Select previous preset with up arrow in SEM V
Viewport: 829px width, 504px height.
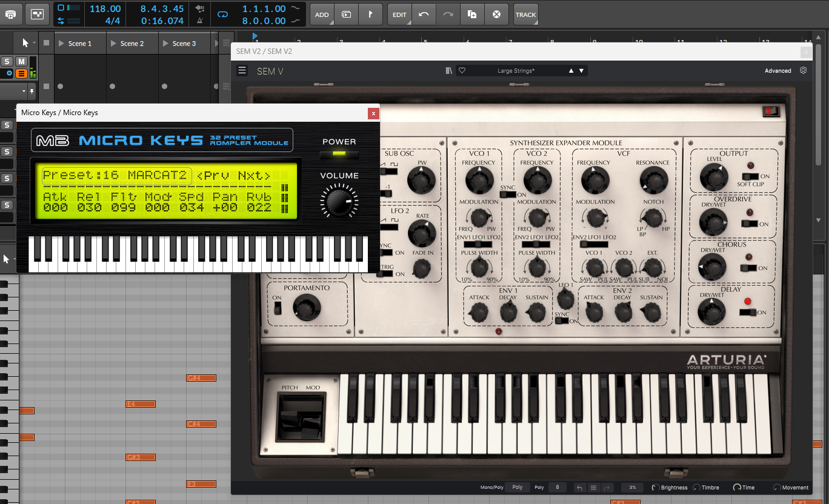click(x=571, y=71)
